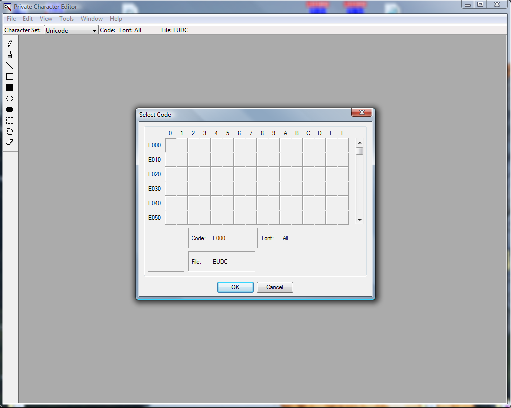Select code cell E05F in the grid
The width and height of the screenshot is (511, 408).
point(343,217)
